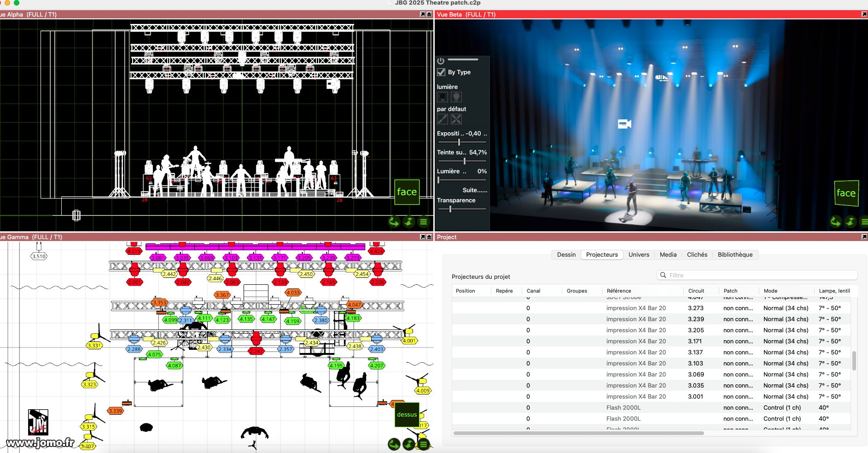The width and height of the screenshot is (868, 453).
Task: Expand the Suite...... options
Action: (x=475, y=190)
